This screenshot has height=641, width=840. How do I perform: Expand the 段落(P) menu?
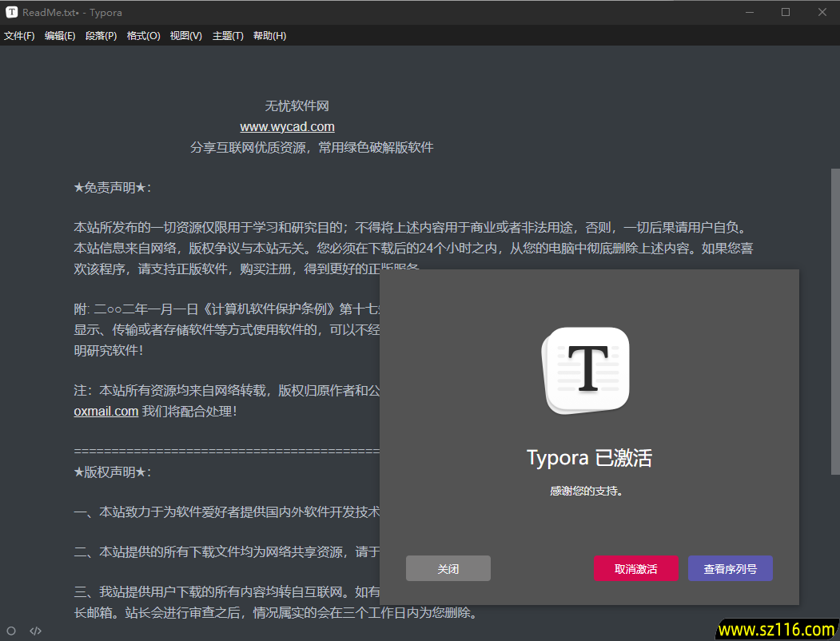pos(101,36)
